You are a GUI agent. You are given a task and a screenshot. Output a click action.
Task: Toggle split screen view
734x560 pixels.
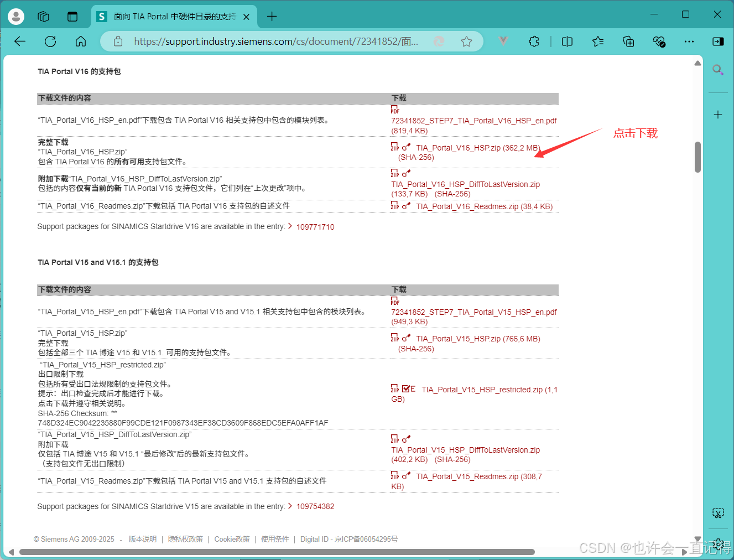click(x=567, y=42)
